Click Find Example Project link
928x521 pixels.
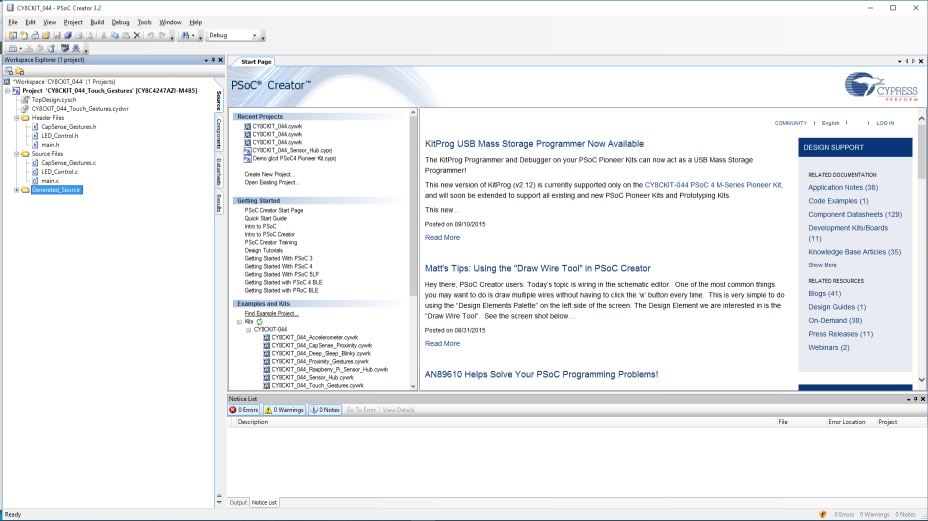272,314
